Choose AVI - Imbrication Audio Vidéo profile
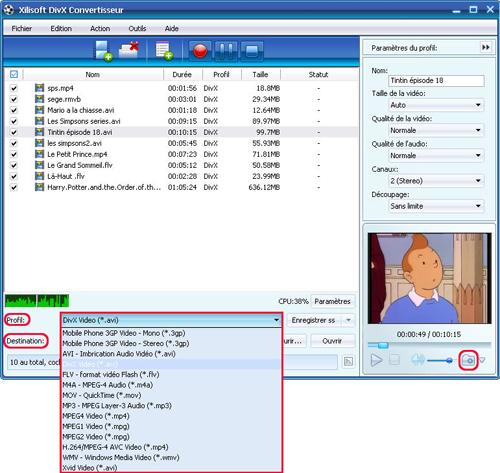Screen dimensions: 500x473 click(171, 354)
